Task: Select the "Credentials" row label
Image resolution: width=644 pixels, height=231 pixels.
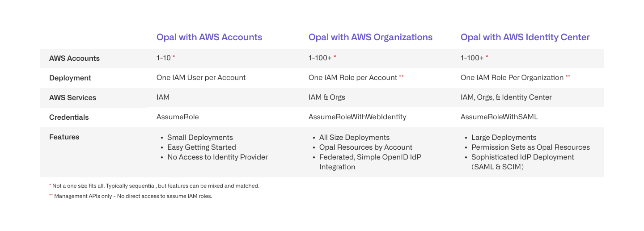Action: [x=69, y=118]
